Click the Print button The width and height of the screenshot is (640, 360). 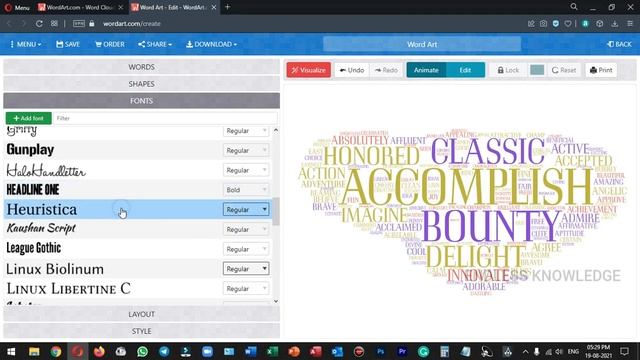(x=601, y=70)
